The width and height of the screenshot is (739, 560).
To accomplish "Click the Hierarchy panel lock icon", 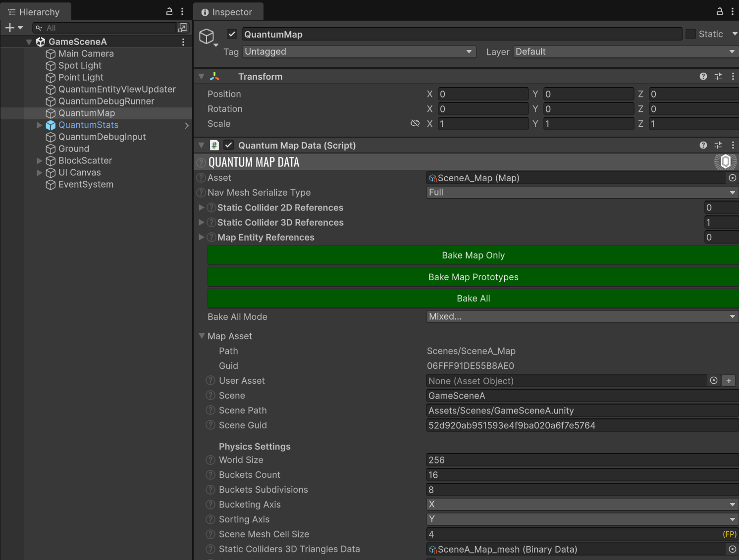I will point(169,11).
